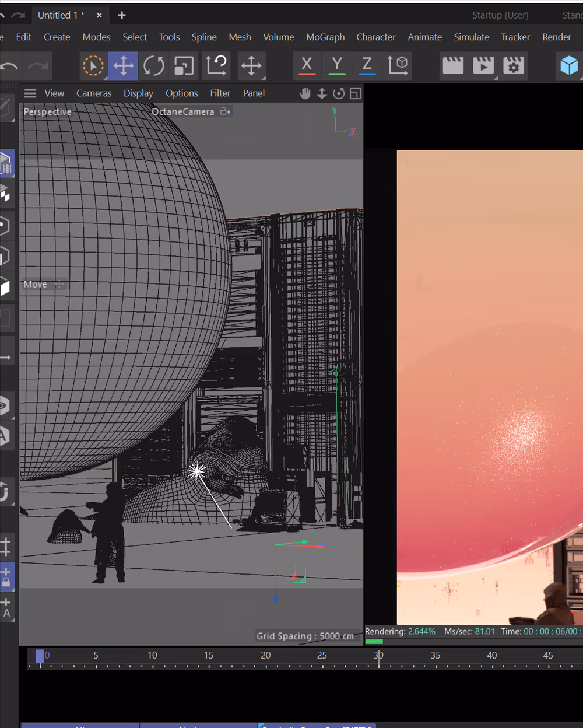Open Edit Render Settings gear clapperboard
This screenshot has height=728, width=583.
[514, 65]
